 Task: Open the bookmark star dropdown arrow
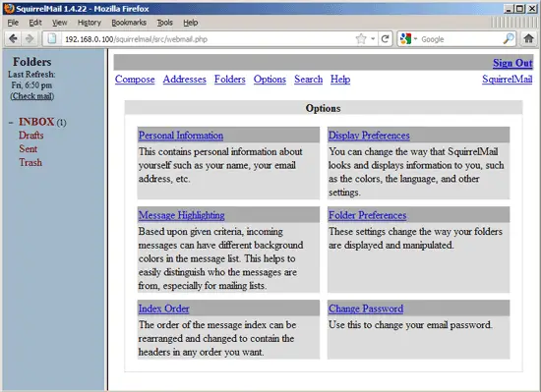[x=373, y=39]
